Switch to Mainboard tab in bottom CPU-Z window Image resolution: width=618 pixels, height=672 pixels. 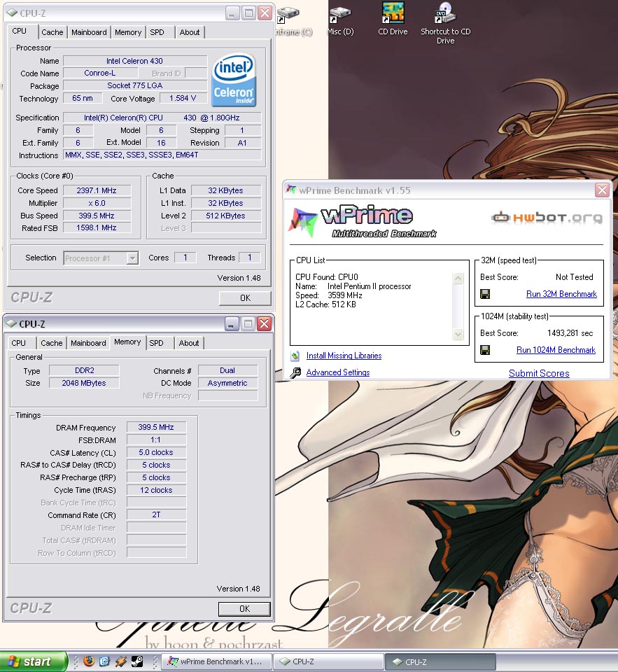pos(88,343)
